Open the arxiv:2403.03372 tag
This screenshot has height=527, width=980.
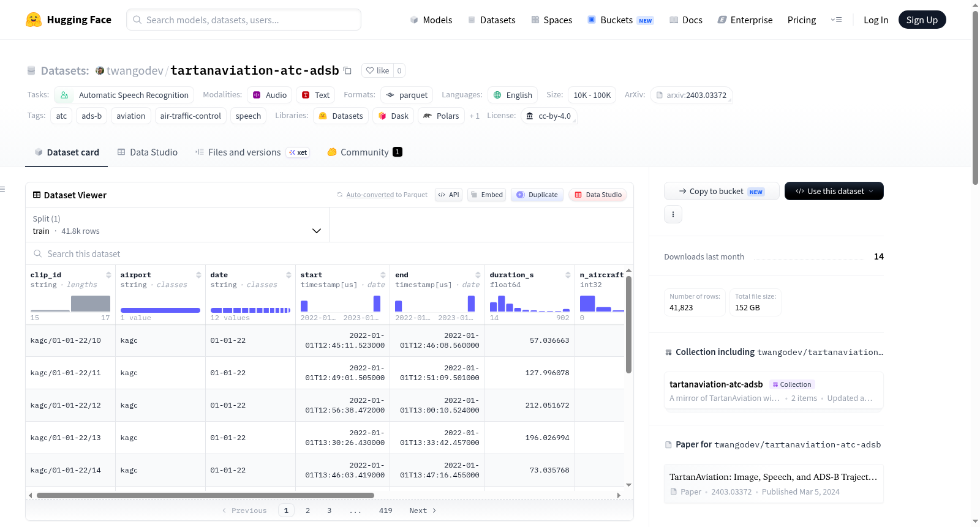(692, 95)
